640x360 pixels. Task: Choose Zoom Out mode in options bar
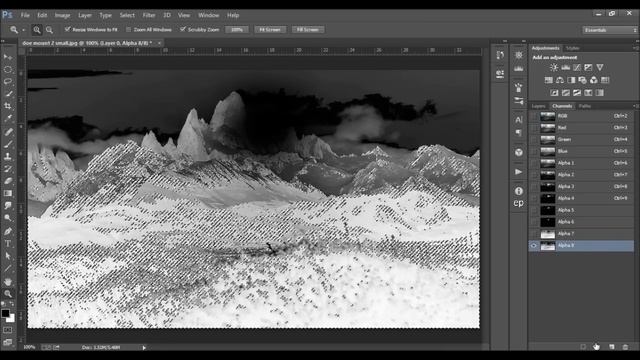(49, 30)
